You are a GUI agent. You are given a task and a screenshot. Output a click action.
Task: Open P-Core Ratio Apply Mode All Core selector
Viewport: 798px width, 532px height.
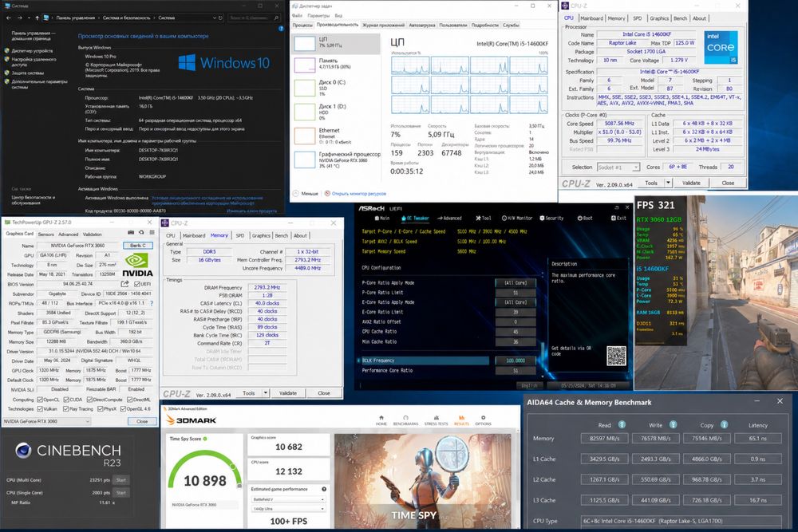coord(515,283)
